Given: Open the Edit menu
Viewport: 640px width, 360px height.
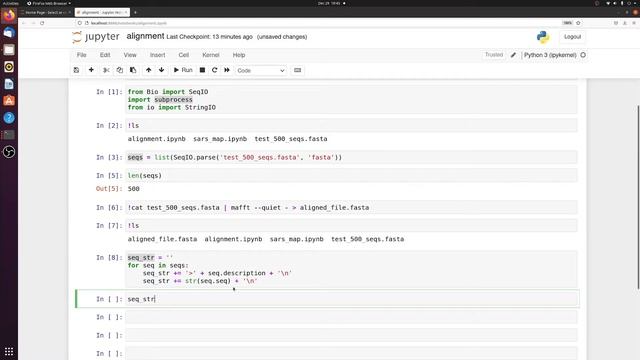Looking at the screenshot, I should (x=105, y=55).
